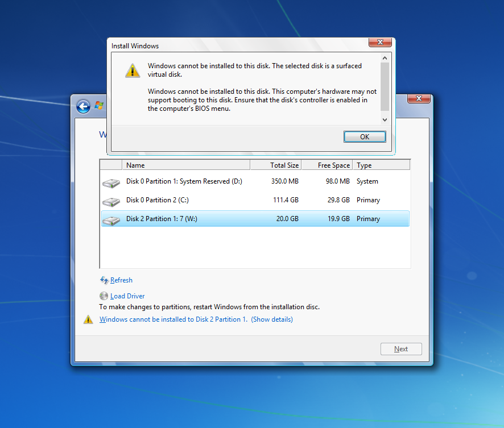Click the 29.8 GB free space cell
504x428 pixels.
pos(338,200)
